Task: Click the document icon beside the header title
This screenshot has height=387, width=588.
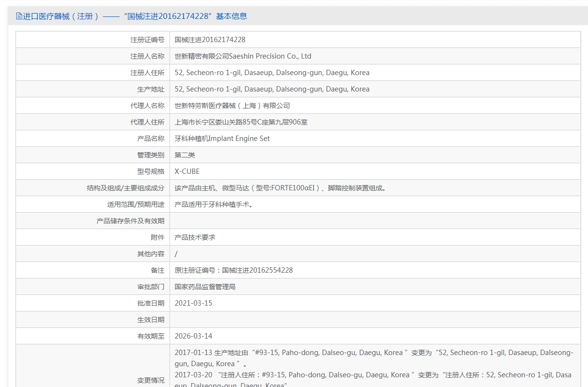Action: coord(19,16)
